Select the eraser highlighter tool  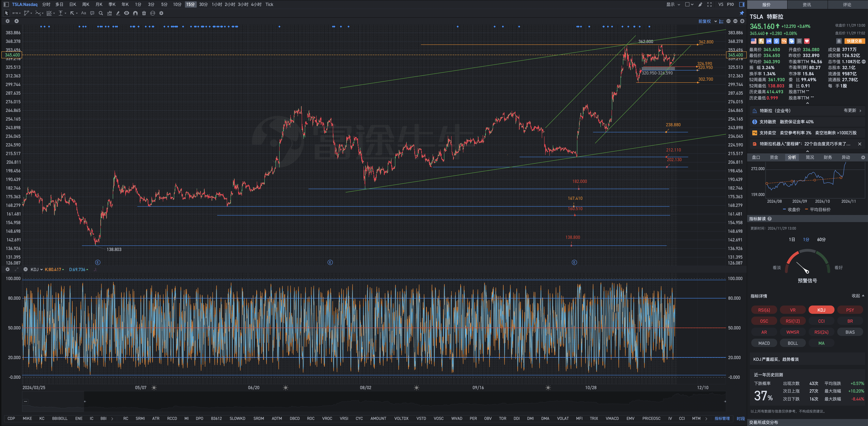(x=118, y=13)
